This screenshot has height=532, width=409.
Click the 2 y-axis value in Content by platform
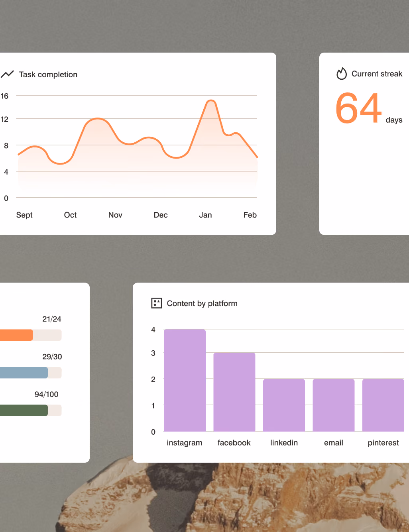pyautogui.click(x=153, y=379)
